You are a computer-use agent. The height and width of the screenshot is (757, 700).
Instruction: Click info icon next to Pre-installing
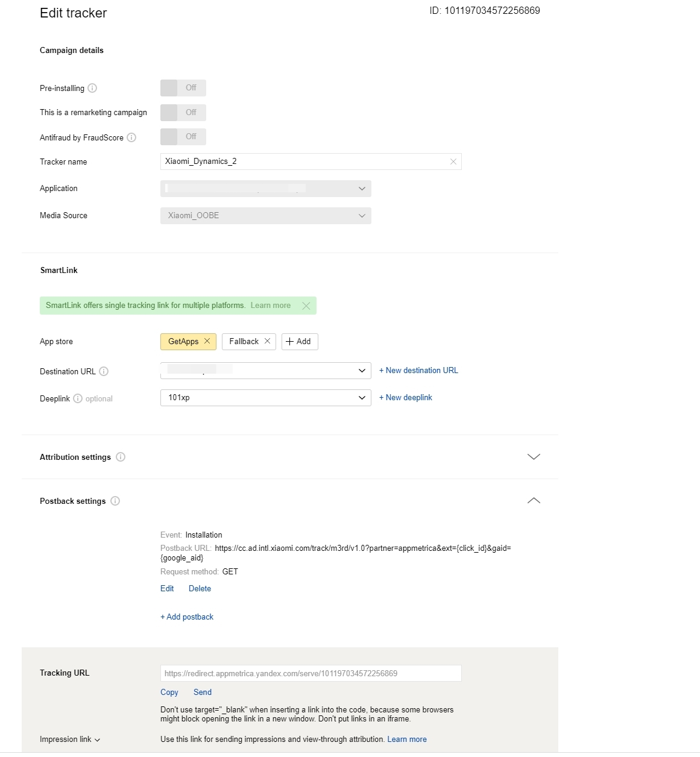click(92, 88)
